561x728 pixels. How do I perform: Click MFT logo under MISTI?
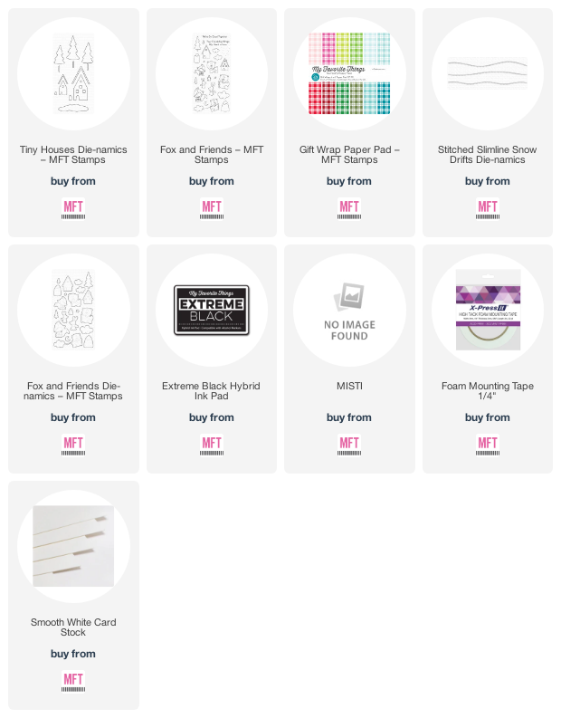click(349, 445)
